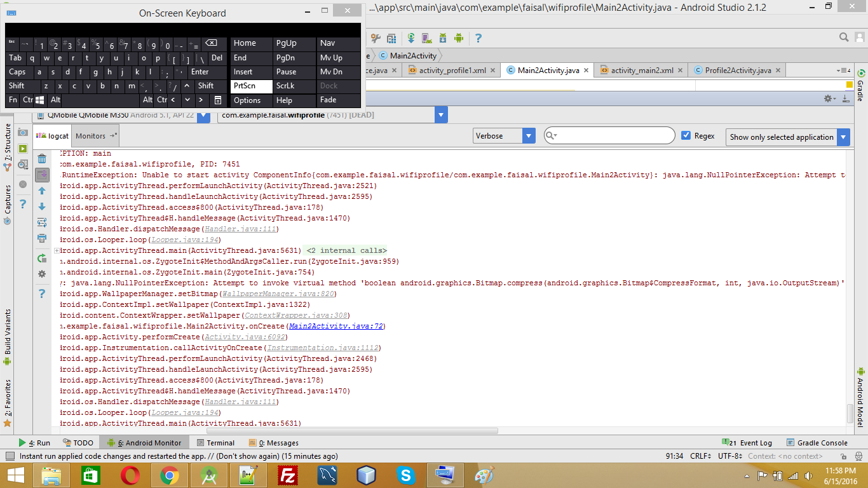
Task: Open the 4: Run tool window button
Action: pyautogui.click(x=34, y=443)
